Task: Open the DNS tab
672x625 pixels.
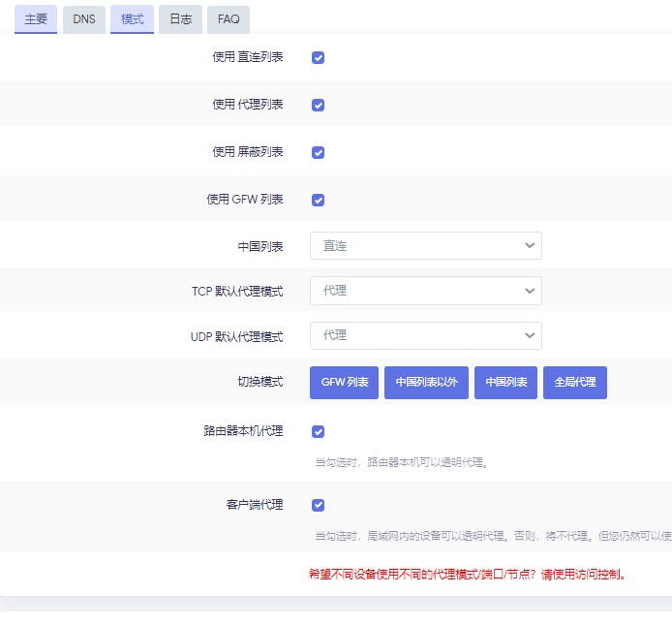Action: coord(84,19)
